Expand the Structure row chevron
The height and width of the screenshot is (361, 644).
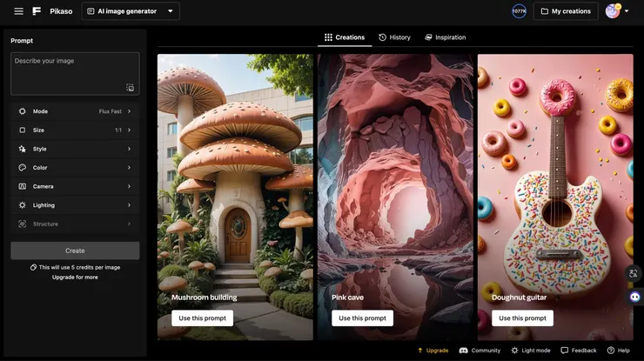(129, 224)
